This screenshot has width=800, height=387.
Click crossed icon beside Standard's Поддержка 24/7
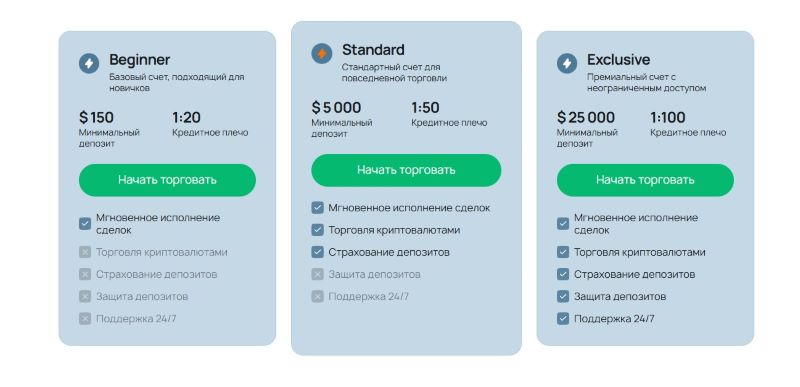(x=317, y=296)
